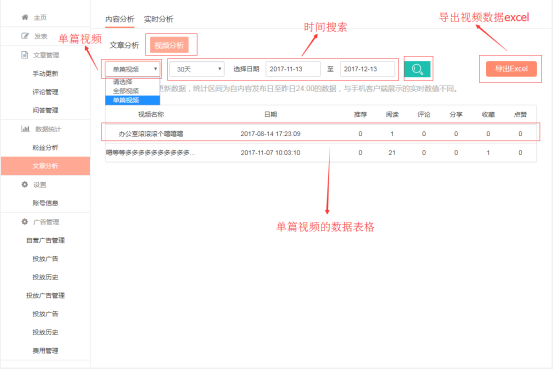554x369 pixels.
Task: Open 投放历史 directly above 投放广告管理
Action: pyautogui.click(x=45, y=277)
